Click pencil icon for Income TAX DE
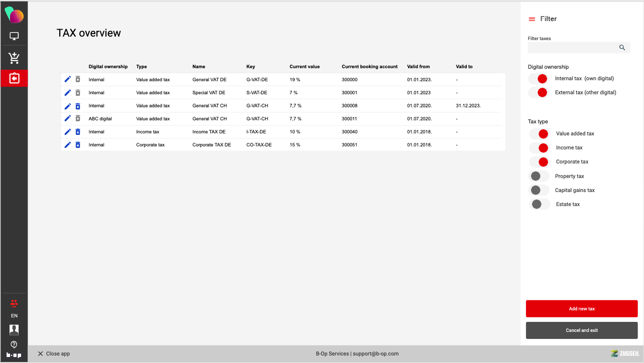The width and height of the screenshot is (644, 363). 68,132
